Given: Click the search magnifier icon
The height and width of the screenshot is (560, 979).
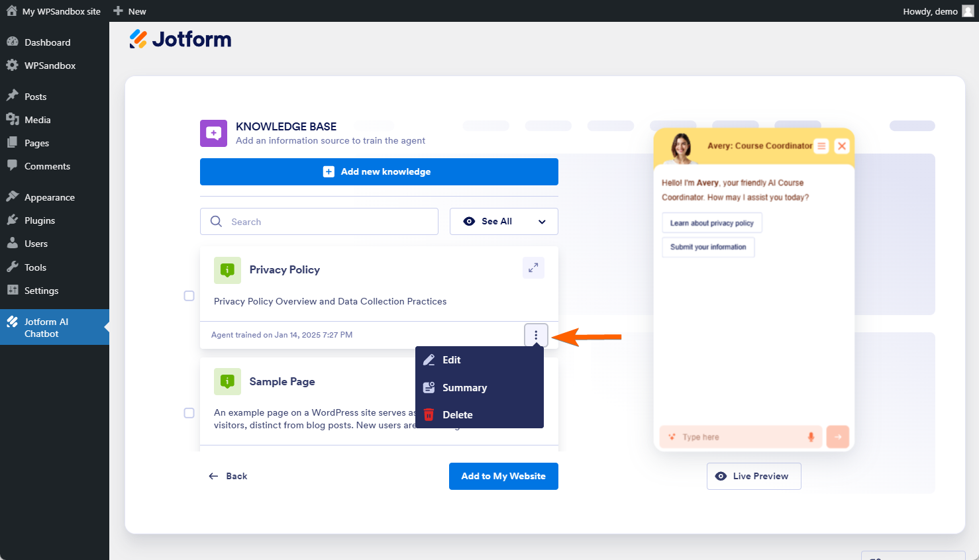Looking at the screenshot, I should pyautogui.click(x=216, y=222).
